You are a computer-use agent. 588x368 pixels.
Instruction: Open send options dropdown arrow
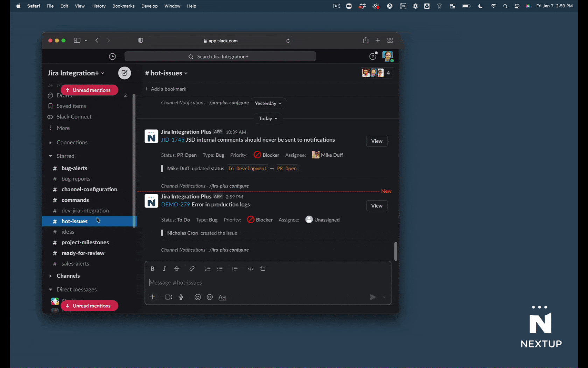384,297
